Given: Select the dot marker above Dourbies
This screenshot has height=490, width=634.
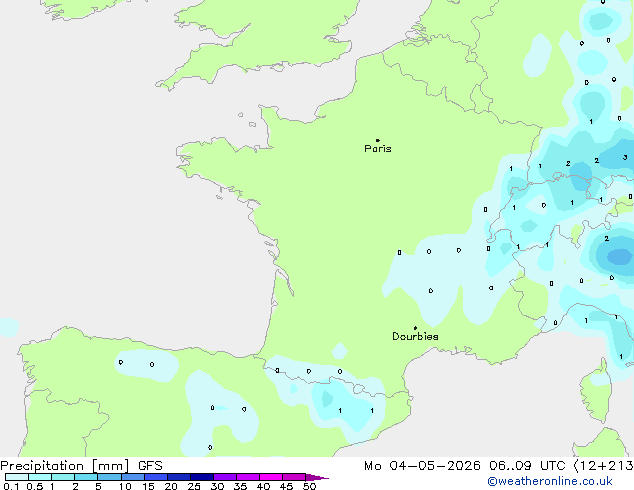Looking at the screenshot, I should click(415, 328).
